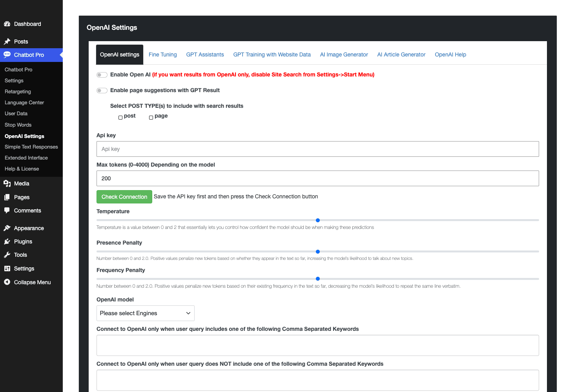This screenshot has width=565, height=392.
Task: Click the Presence Penalty slider handle
Action: [318, 252]
